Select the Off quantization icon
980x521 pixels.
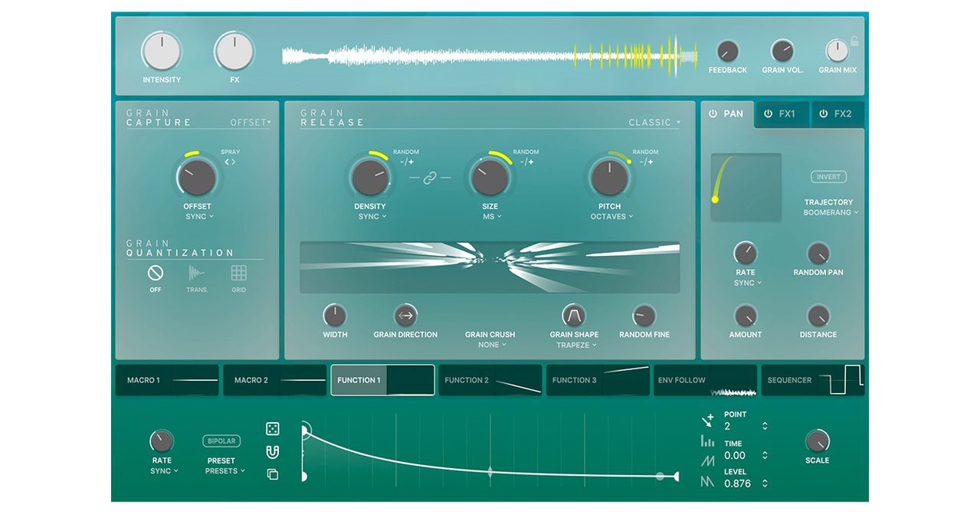click(156, 273)
